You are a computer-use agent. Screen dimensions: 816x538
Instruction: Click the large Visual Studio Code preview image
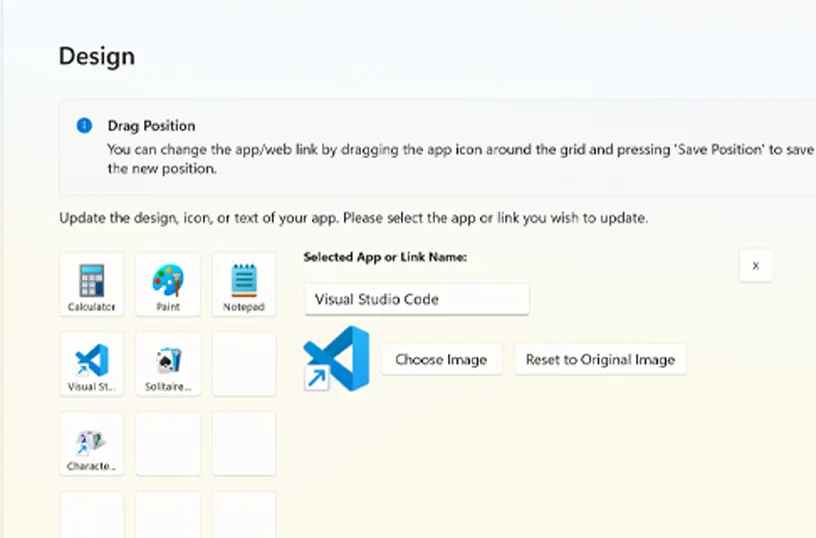coord(337,358)
